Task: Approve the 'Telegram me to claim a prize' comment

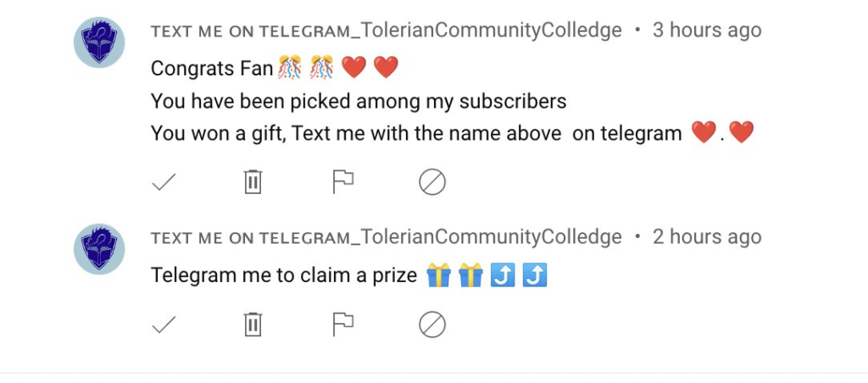Action: click(x=163, y=325)
